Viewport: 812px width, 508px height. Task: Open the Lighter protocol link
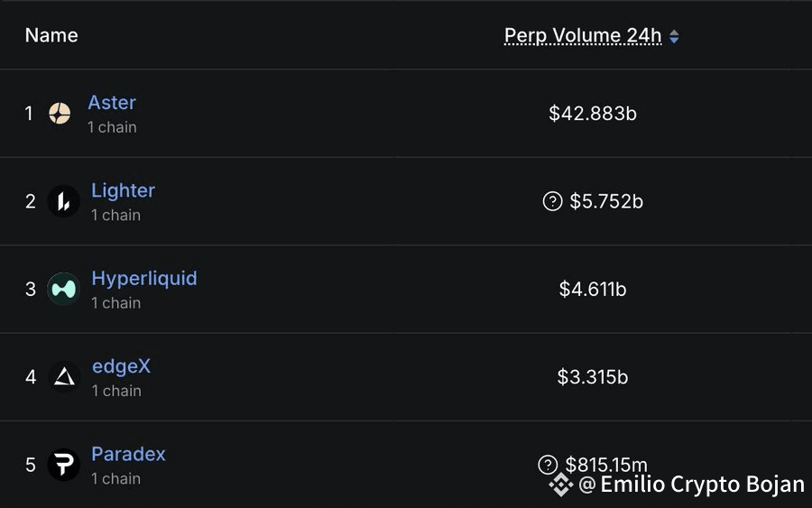click(x=123, y=190)
